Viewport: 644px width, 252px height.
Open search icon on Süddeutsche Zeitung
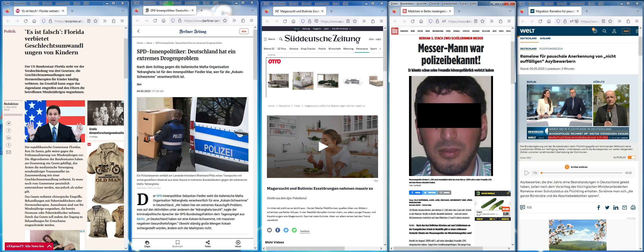[281, 39]
